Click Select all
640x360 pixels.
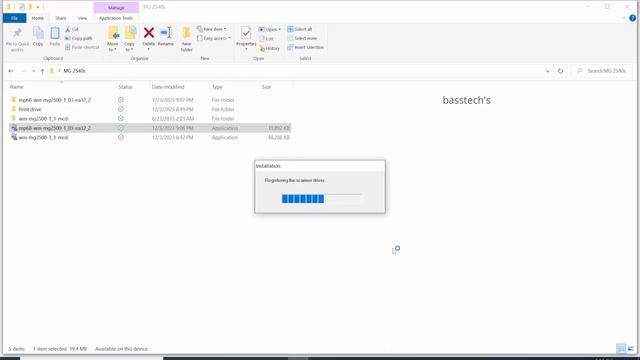click(x=300, y=29)
